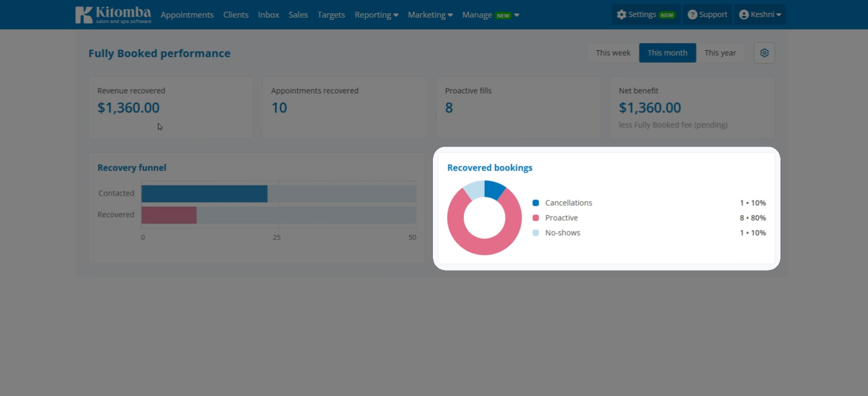
Task: Click the Support question mark icon
Action: coord(692,15)
